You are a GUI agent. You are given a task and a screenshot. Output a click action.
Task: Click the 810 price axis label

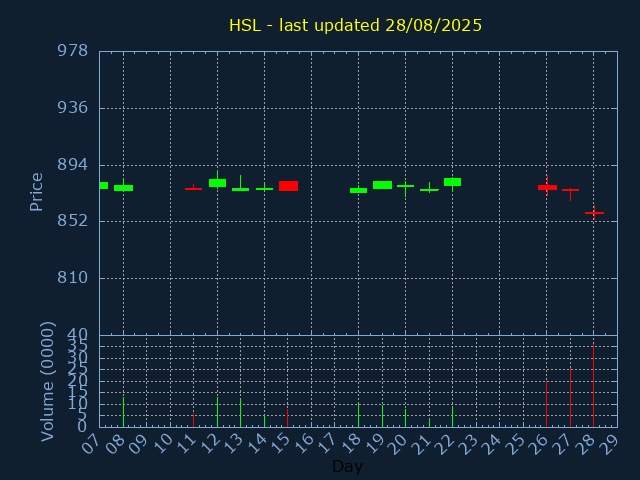pos(72,278)
